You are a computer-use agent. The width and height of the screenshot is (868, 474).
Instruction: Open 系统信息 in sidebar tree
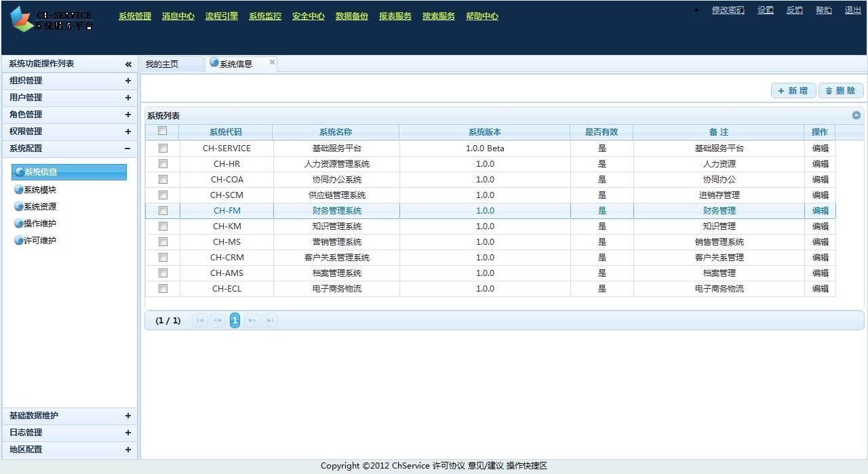[x=69, y=172]
